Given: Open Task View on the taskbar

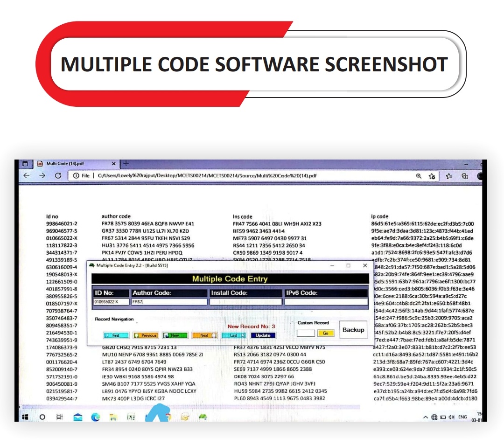Looking at the screenshot, I should coord(59,417).
